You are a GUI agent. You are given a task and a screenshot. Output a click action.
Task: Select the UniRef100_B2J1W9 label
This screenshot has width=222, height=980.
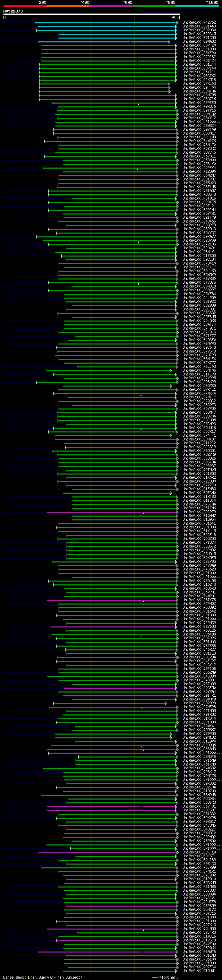(199, 137)
